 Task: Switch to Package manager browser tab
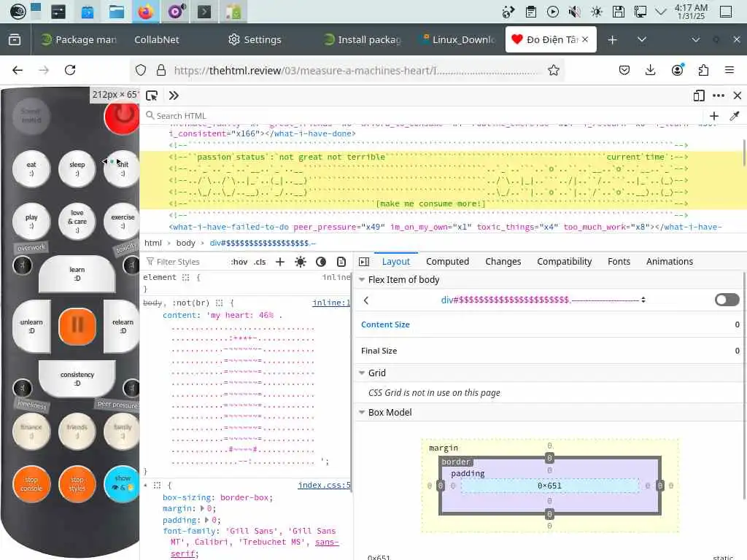click(79, 39)
